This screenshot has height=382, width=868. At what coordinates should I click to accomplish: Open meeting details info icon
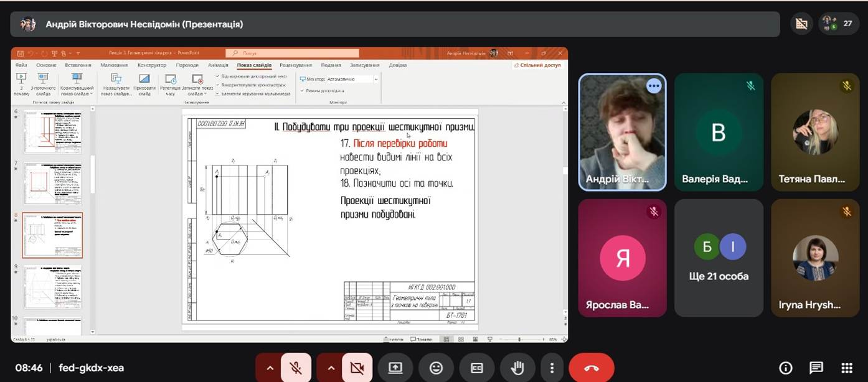(x=786, y=368)
